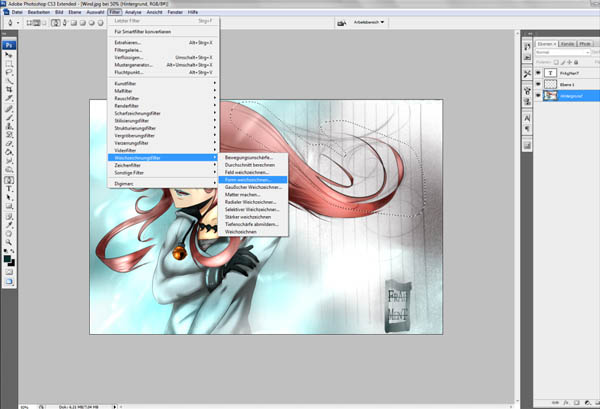Expand the Scharfzeichnungsfilter submenu
The image size is (600, 409).
coord(163,113)
